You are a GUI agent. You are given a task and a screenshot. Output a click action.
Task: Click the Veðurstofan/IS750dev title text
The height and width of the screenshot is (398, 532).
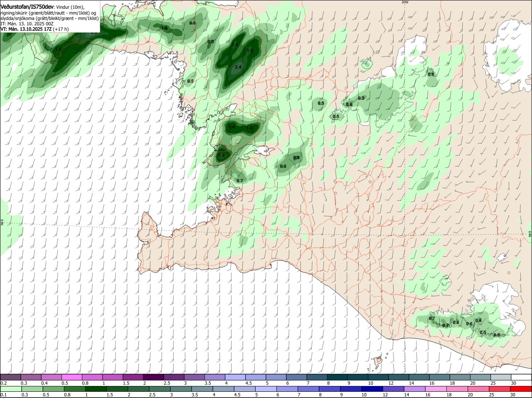27,7
